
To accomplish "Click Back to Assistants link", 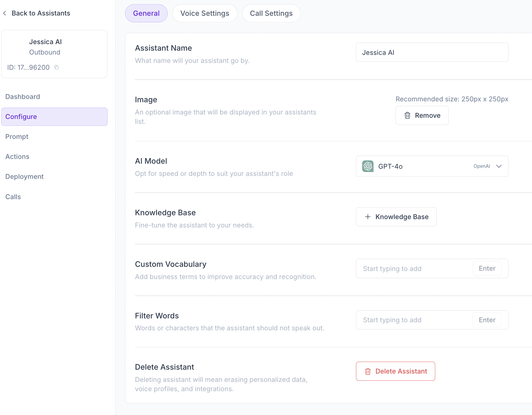I will [41, 13].
